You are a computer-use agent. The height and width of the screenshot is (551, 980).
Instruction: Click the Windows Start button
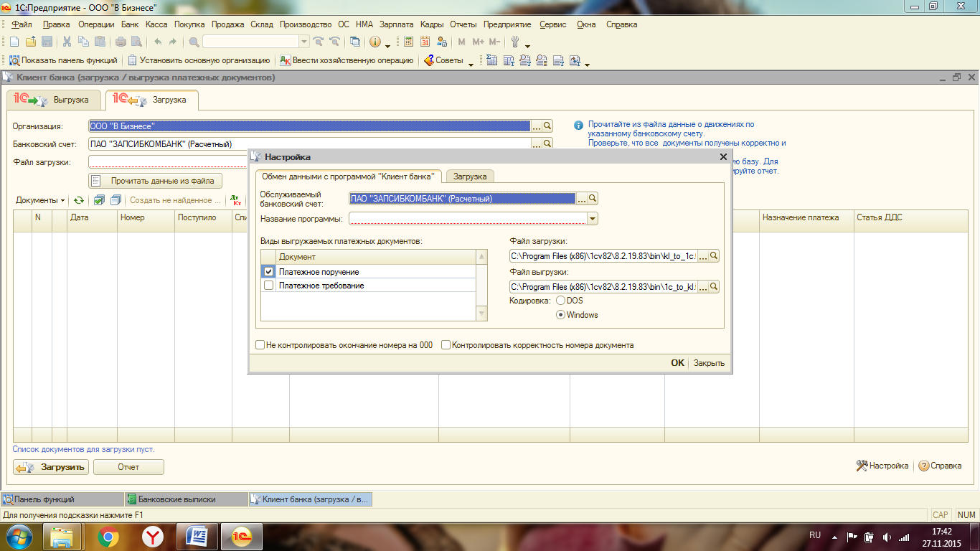point(19,536)
